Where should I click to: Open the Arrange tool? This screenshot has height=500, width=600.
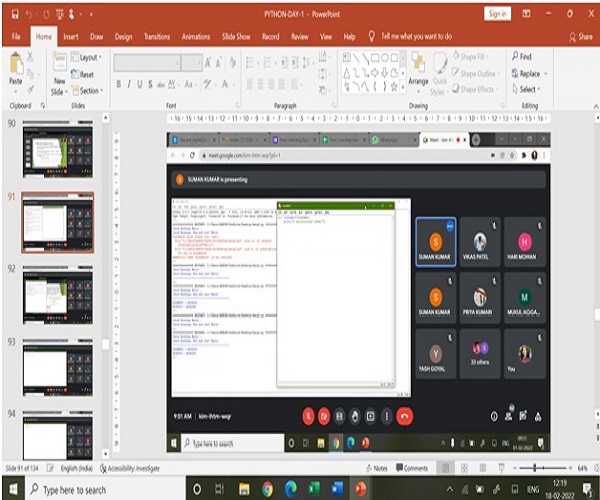point(418,72)
